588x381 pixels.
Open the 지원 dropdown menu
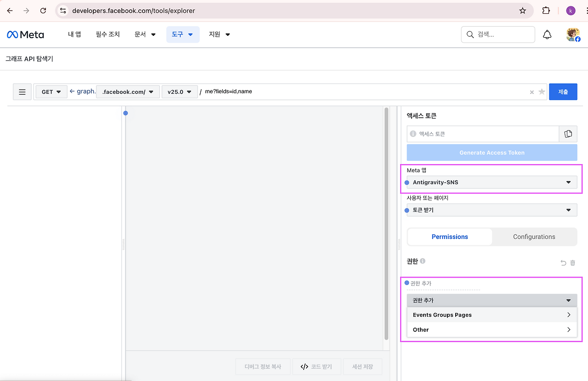click(x=220, y=34)
